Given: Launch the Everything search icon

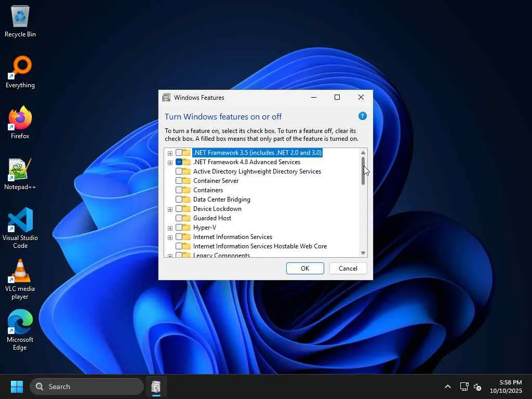Looking at the screenshot, I should tap(20, 72).
